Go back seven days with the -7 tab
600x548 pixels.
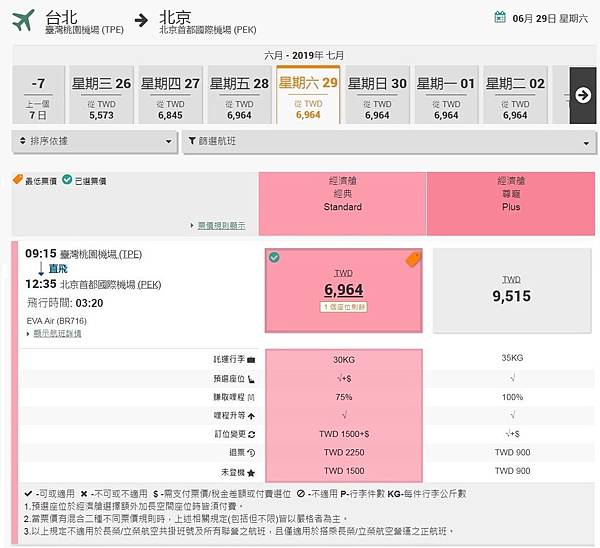(x=38, y=95)
